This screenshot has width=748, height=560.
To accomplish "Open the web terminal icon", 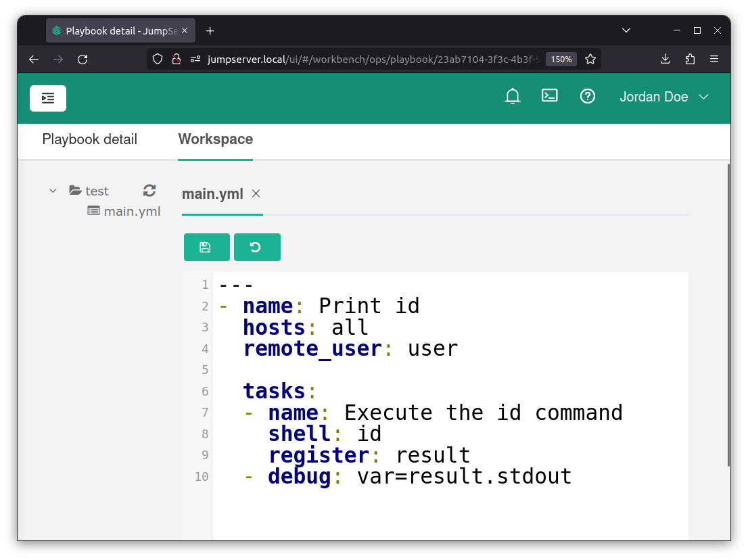I will pos(550,96).
